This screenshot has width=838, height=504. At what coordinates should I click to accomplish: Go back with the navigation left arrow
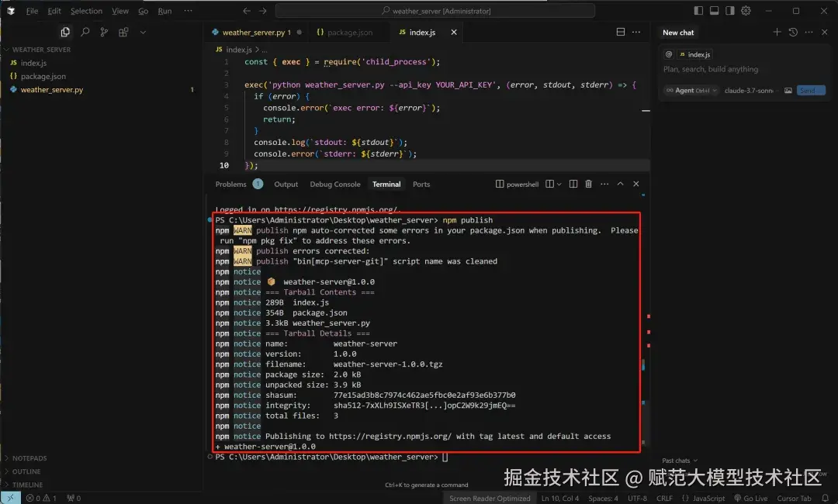[x=247, y=11]
